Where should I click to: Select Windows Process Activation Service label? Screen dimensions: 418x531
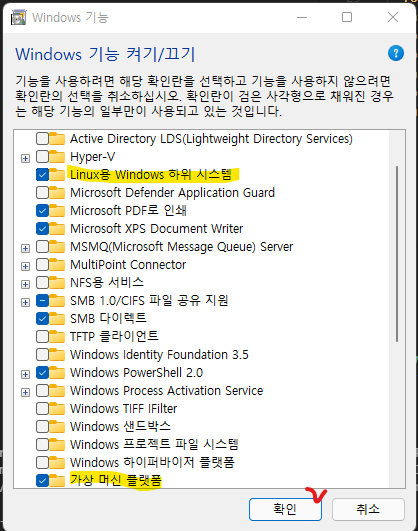166,390
